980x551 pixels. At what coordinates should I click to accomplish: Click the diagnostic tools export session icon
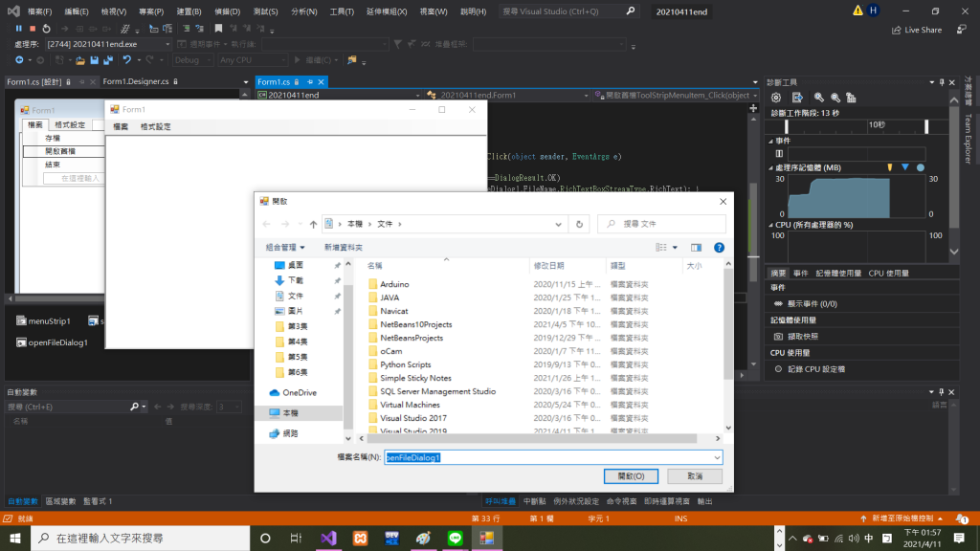pos(797,98)
